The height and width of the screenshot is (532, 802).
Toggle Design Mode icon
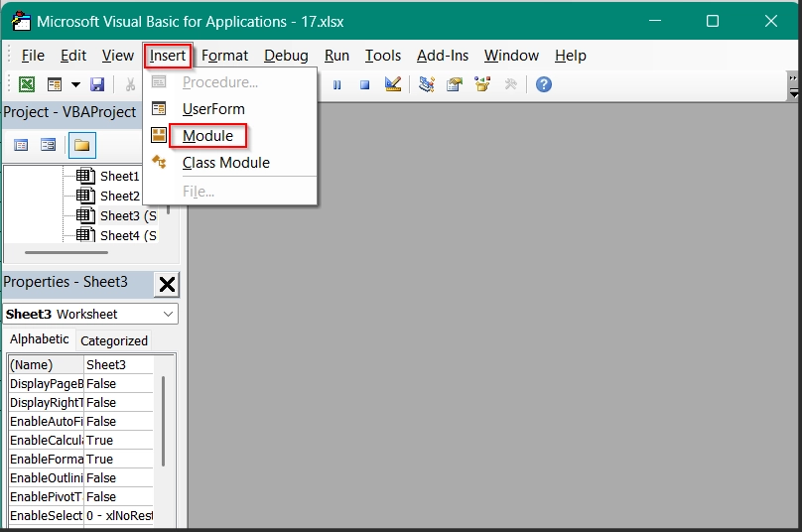[x=393, y=84]
